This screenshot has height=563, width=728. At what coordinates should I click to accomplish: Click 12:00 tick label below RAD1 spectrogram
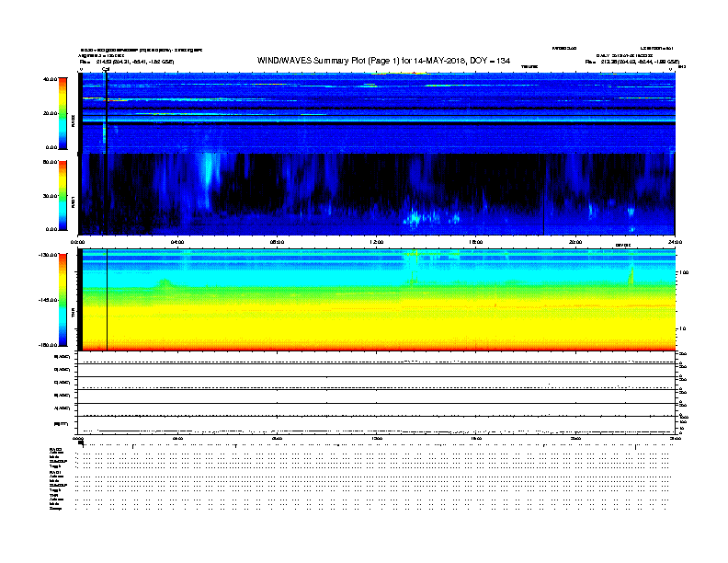pos(377,242)
